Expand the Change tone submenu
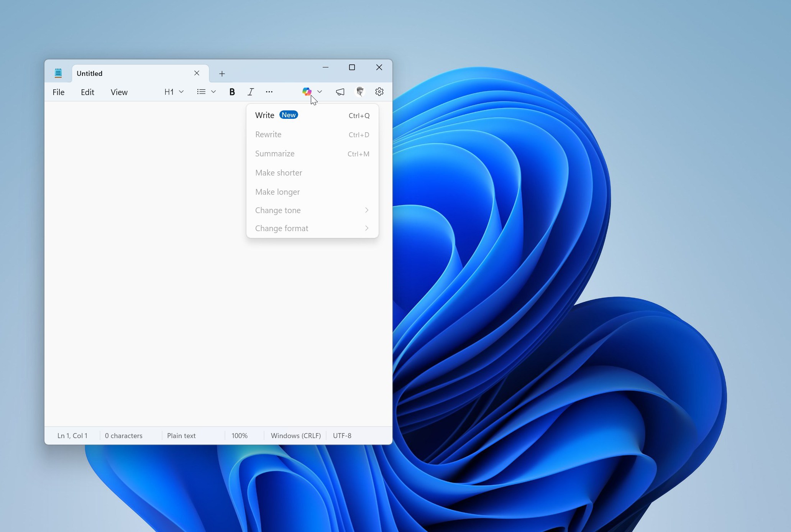This screenshot has width=791, height=532. coord(312,210)
